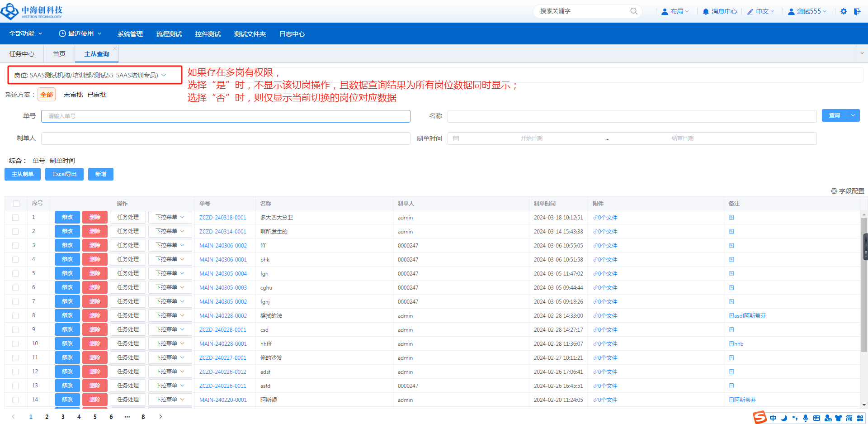
Task: Open settings gear icon in header
Action: click(843, 11)
